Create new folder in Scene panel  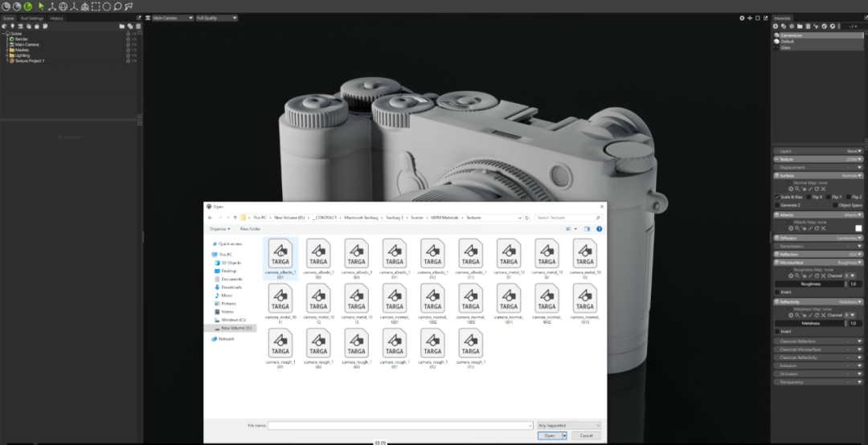point(122,26)
